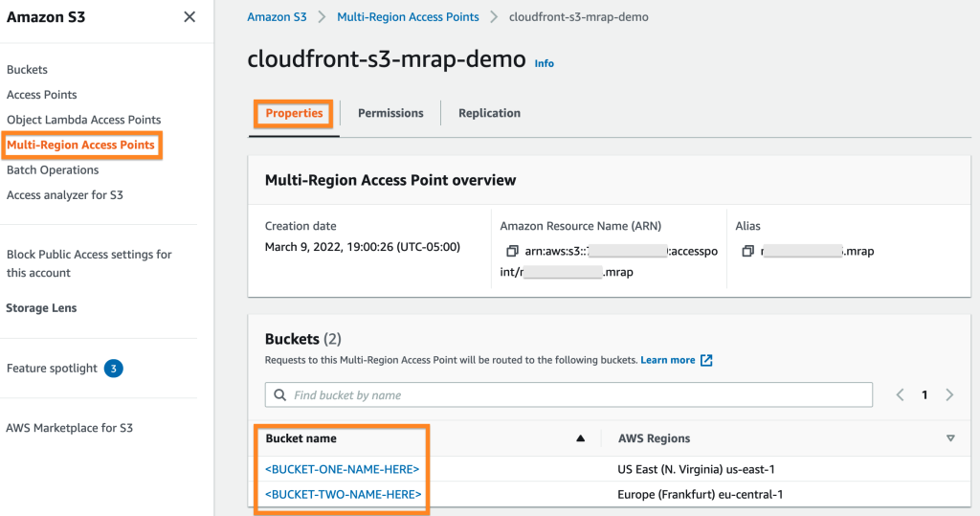
Task: Copy the ARN with the copy icon
Action: (512, 251)
